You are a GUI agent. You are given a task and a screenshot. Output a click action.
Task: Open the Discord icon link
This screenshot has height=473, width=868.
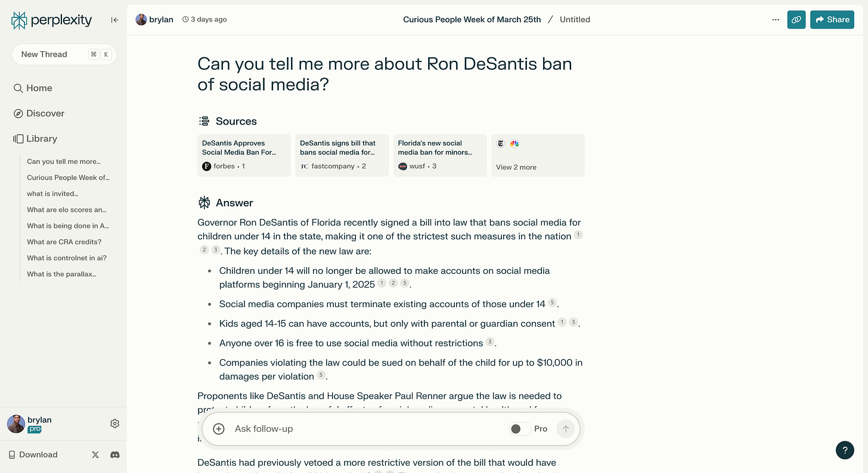coord(115,455)
